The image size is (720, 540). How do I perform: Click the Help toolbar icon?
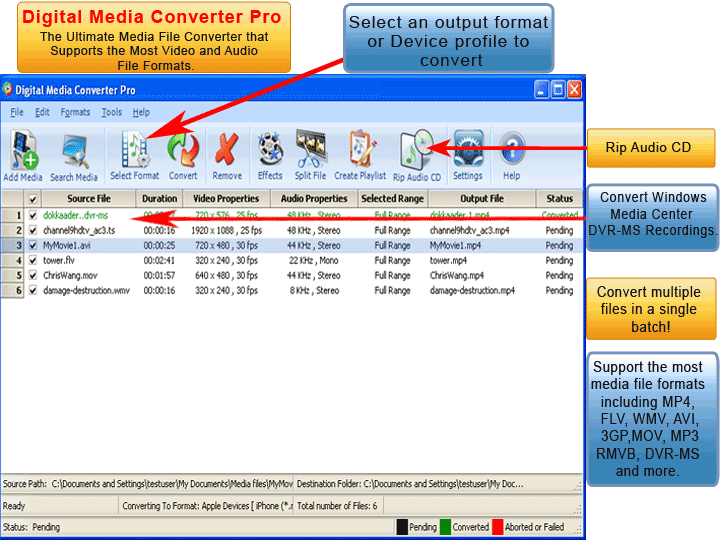(512, 153)
